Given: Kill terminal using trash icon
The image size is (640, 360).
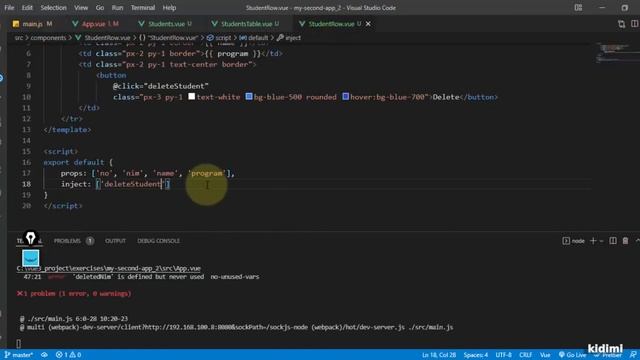Looking at the screenshot, I should coord(625,241).
